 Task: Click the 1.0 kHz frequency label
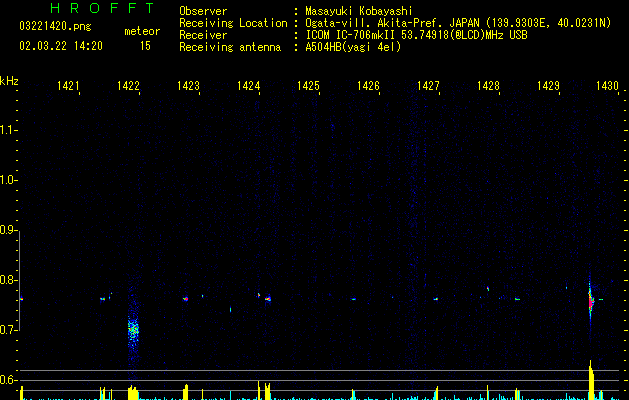pos(8,180)
